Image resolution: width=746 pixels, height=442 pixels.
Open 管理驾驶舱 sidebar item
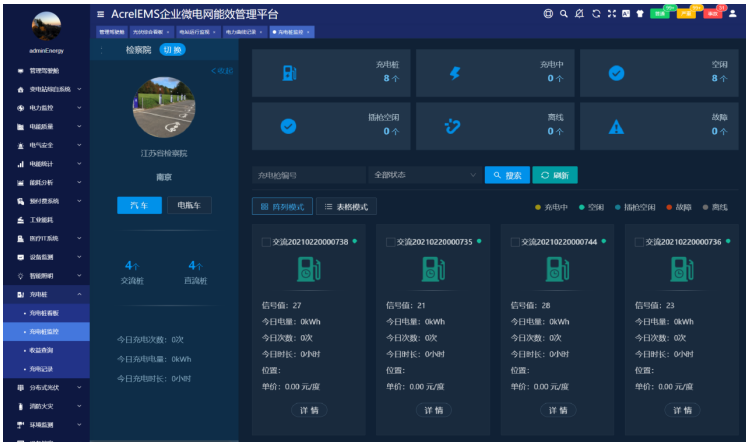[47, 71]
